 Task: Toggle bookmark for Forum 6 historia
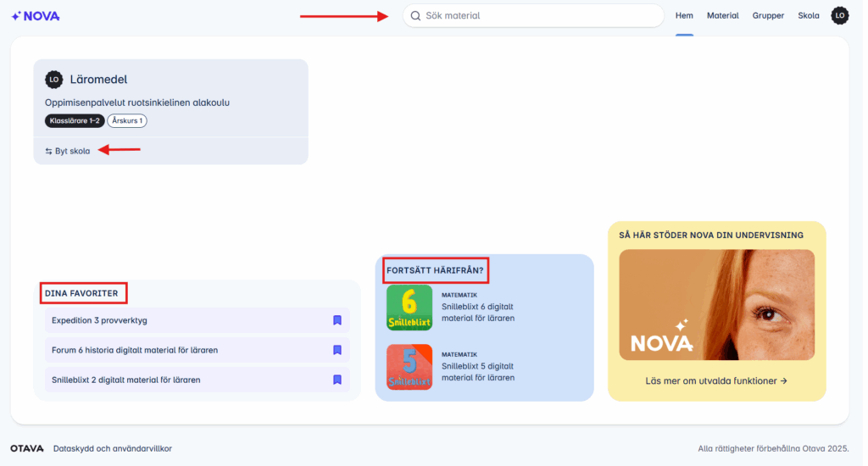tap(337, 350)
